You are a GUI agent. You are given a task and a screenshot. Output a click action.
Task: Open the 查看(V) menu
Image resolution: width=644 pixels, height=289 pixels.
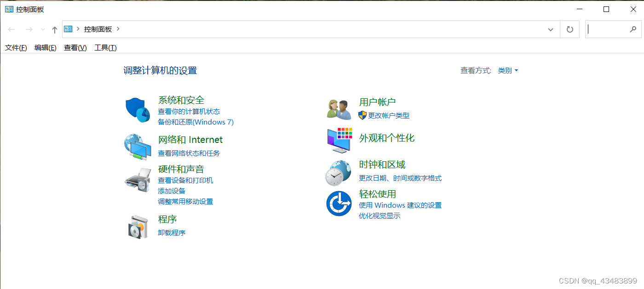click(75, 48)
